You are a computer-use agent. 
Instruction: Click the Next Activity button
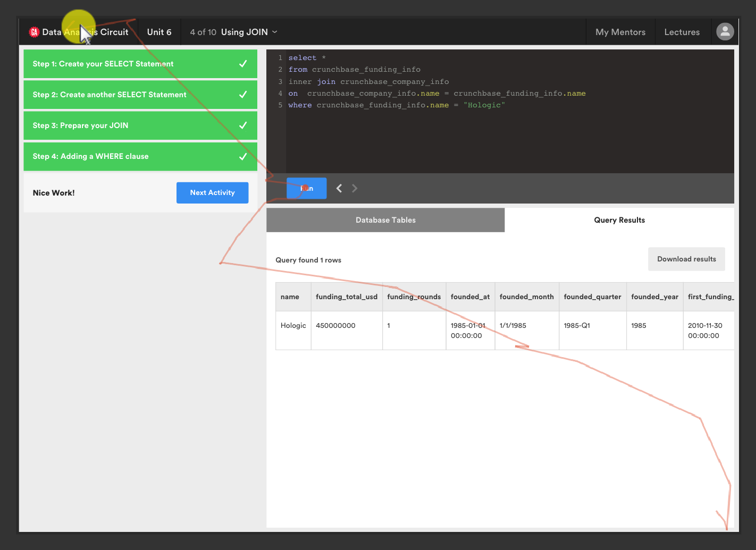pos(212,192)
